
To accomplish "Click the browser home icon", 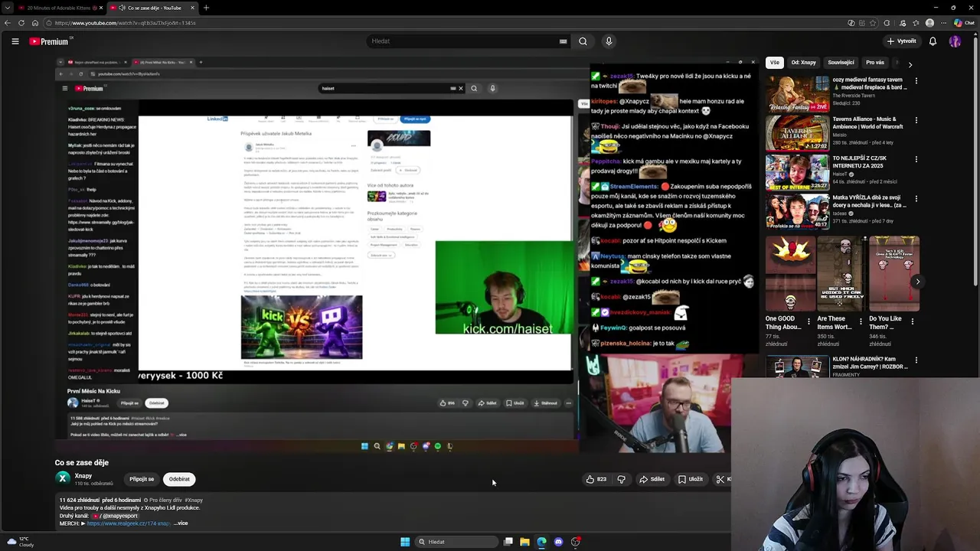I will (34, 23).
